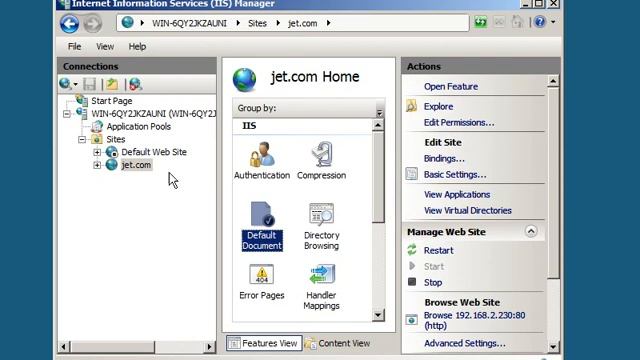Image resolution: width=640 pixels, height=360 pixels.
Task: Open the Authentication feature icon
Action: (x=262, y=154)
